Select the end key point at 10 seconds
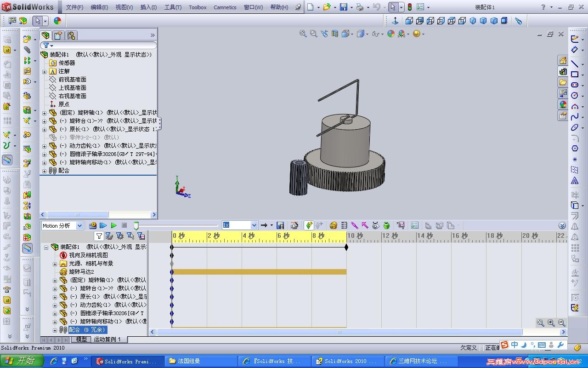Image resolution: width=588 pixels, height=368 pixels. click(x=346, y=247)
